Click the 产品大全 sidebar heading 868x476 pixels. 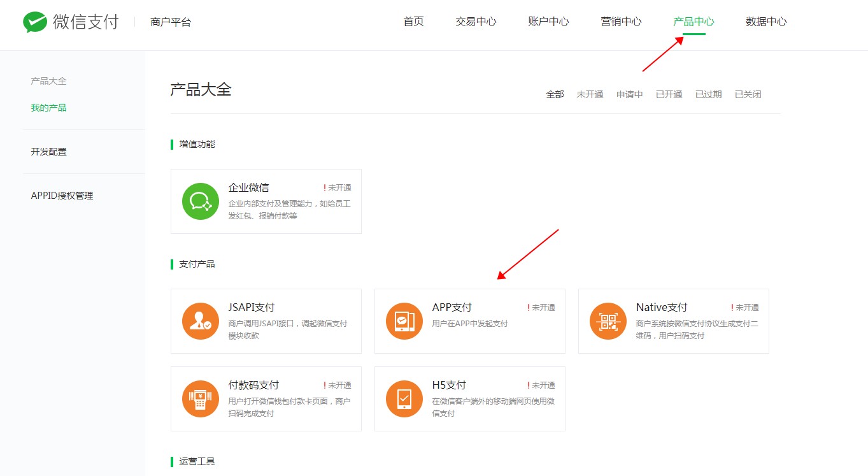point(48,81)
